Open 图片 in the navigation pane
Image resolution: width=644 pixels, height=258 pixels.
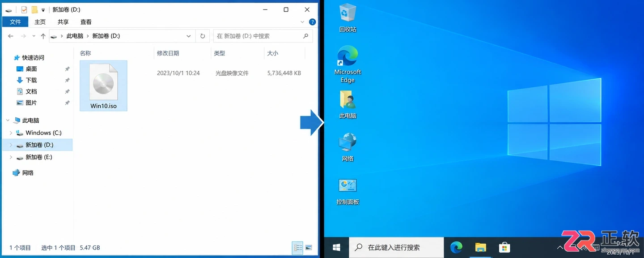coord(31,103)
